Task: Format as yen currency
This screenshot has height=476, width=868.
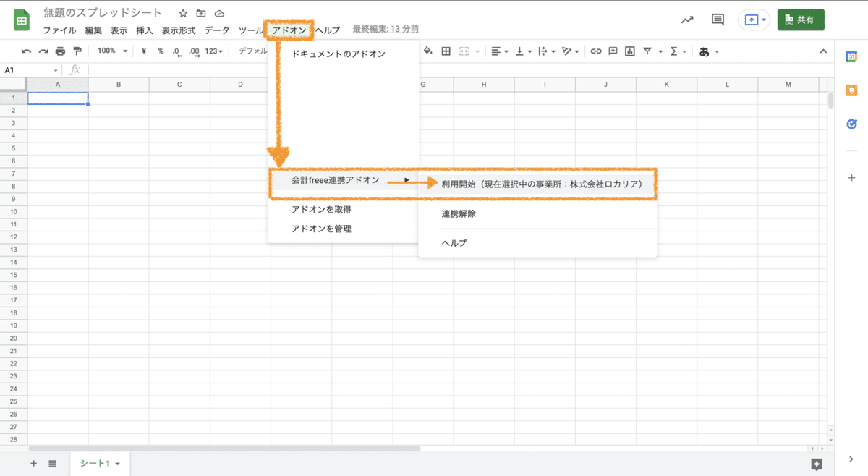Action: coord(144,51)
